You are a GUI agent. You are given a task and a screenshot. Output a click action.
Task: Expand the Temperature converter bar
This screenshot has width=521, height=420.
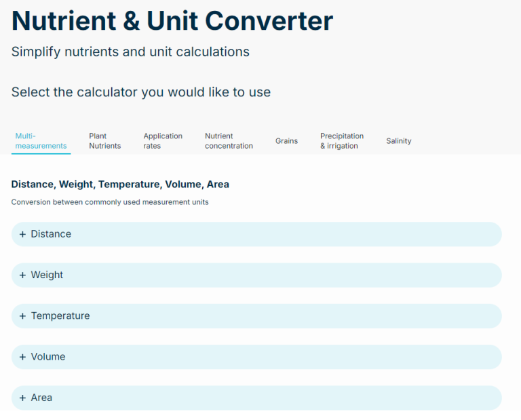pyautogui.click(x=256, y=316)
